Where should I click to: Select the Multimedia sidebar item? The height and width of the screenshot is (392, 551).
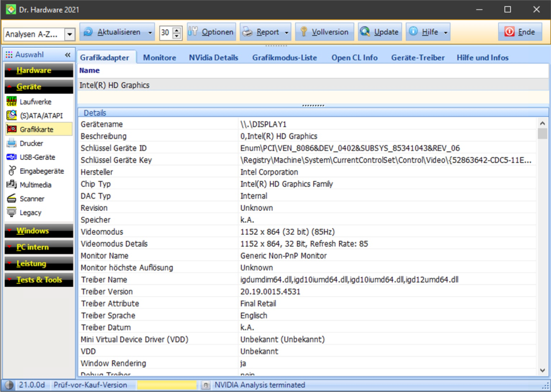coord(35,184)
